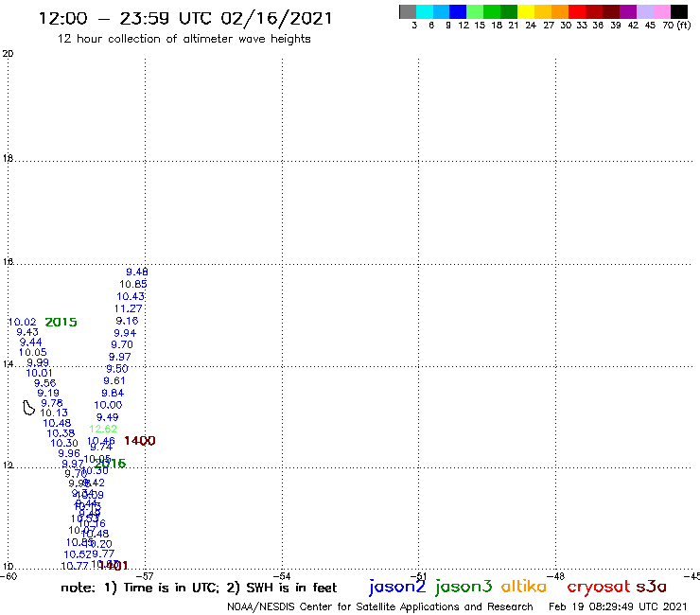Click the 9.78 wave height value
This screenshot has width=700, height=615.
coord(52,403)
